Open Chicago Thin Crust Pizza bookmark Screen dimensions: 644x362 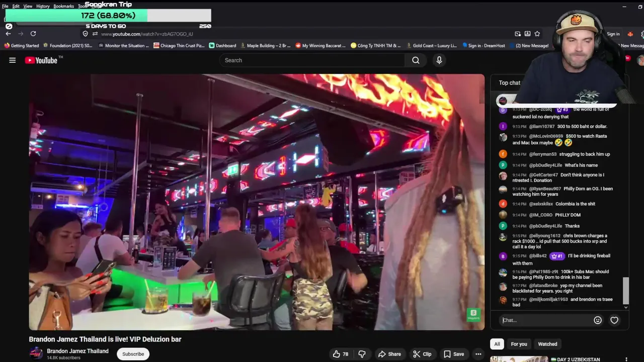point(179,46)
